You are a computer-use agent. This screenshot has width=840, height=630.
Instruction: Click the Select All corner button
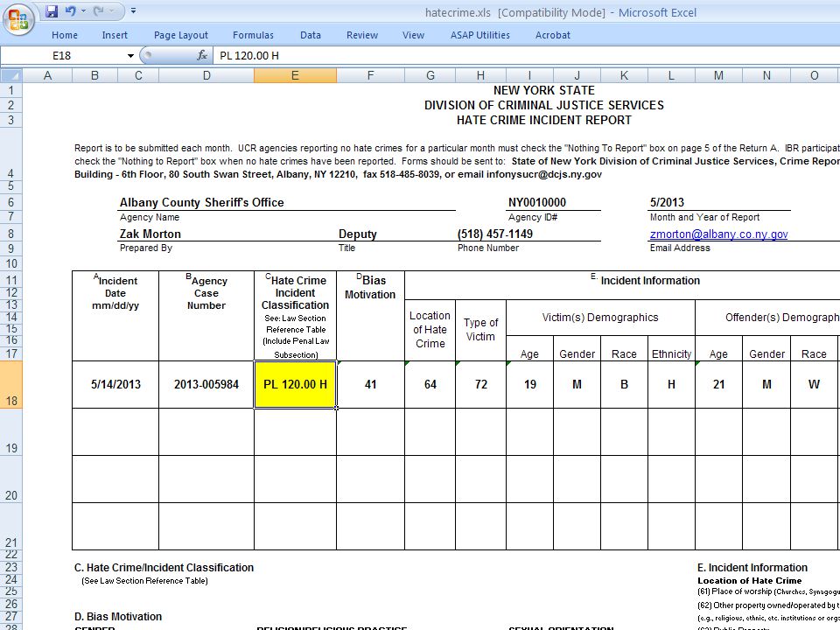(x=11, y=75)
